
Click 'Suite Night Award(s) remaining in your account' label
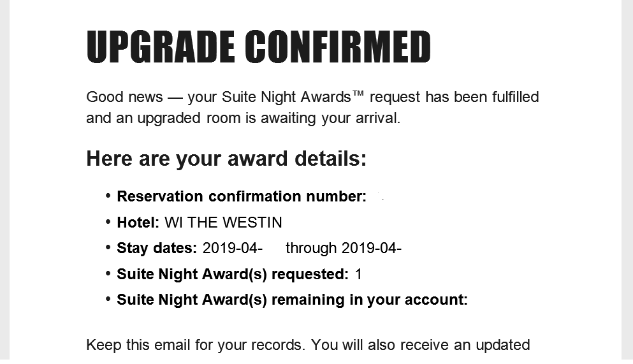[292, 300]
